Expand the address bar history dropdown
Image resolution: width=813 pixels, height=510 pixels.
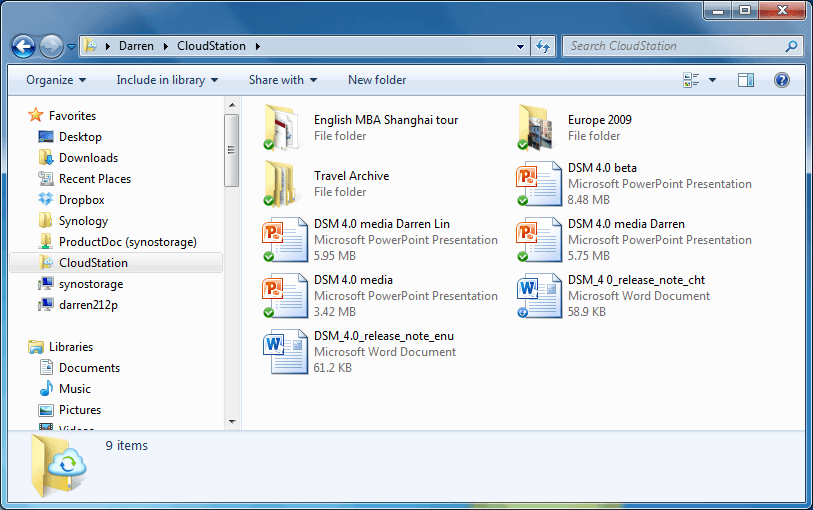click(x=520, y=46)
